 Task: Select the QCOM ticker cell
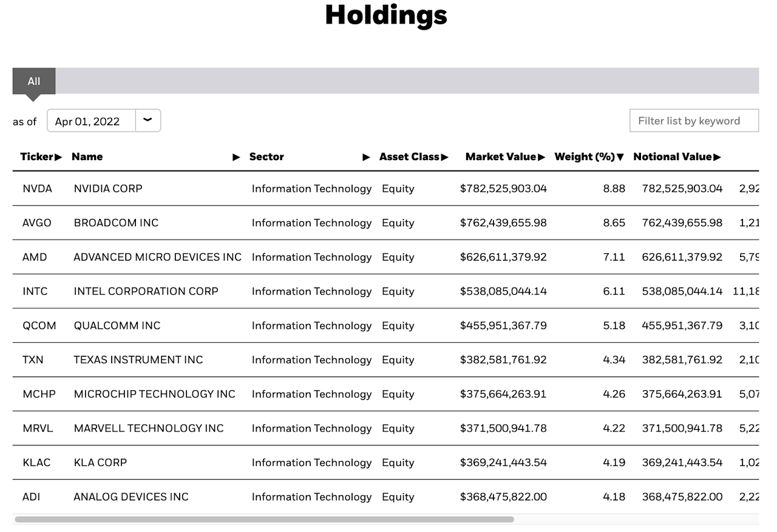39,326
